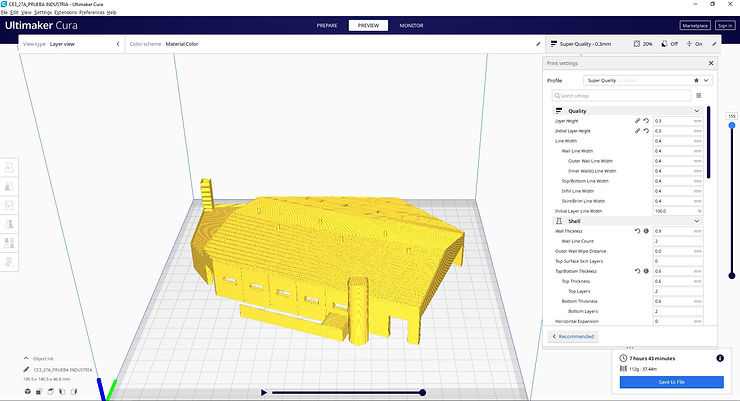Switch to the MONITOR tab
The height and width of the screenshot is (401, 740).
[x=411, y=25]
